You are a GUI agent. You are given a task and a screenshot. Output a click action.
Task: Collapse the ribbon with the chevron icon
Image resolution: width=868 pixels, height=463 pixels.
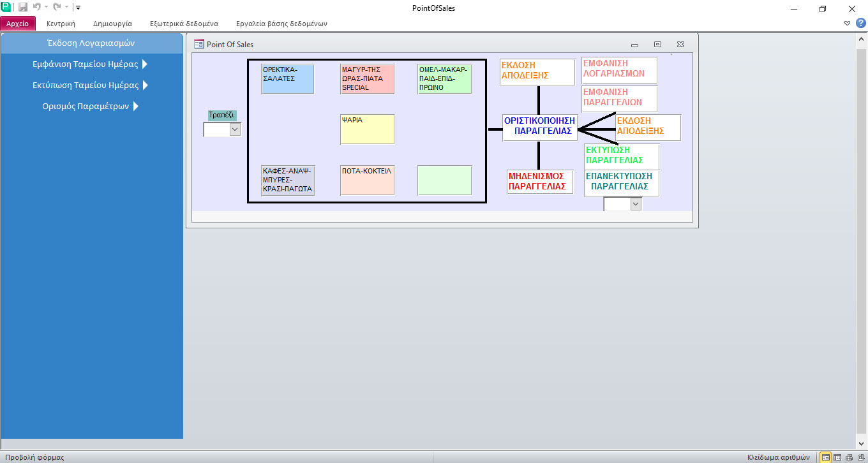tap(847, 23)
